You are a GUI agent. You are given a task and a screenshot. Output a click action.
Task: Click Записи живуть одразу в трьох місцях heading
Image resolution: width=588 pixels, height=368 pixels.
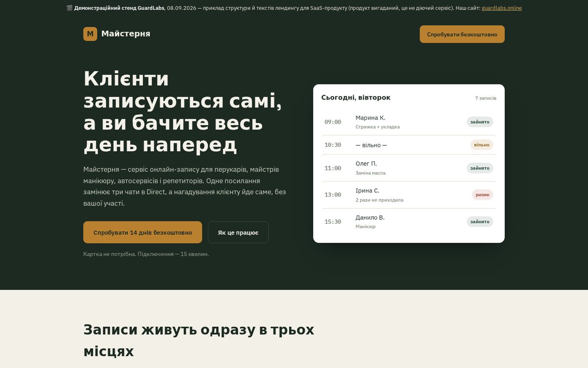pyautogui.click(x=198, y=340)
